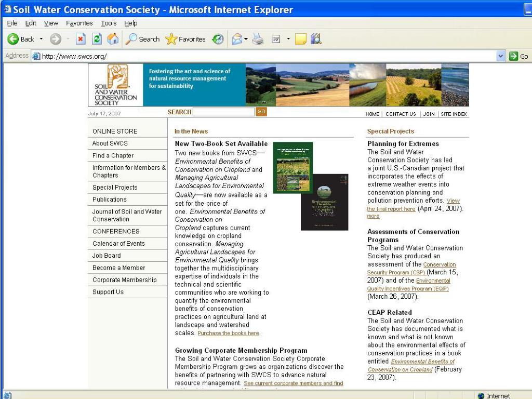Image resolution: width=532 pixels, height=399 pixels.
Task: Open the Back button history dropdown arrow
Action: 42,39
